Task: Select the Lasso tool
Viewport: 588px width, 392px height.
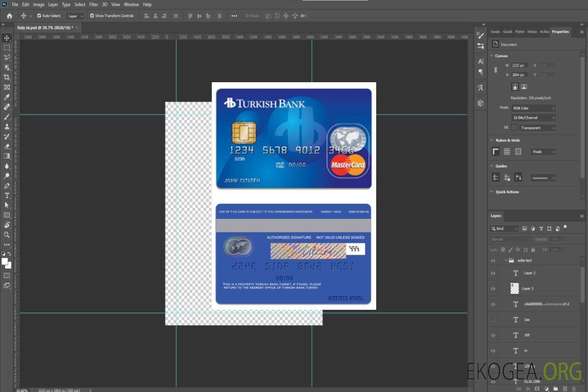Action: (x=7, y=57)
